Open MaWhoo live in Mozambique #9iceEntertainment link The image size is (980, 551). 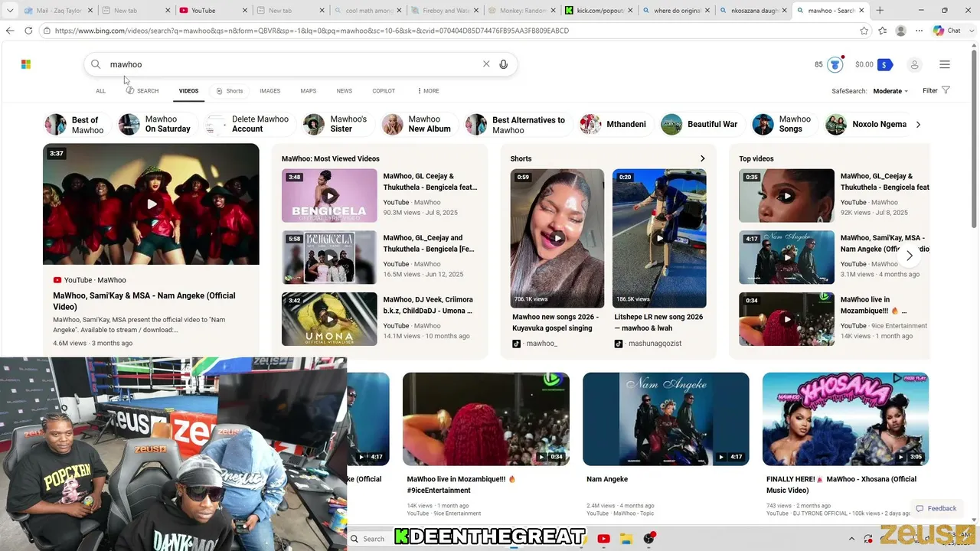(x=461, y=484)
